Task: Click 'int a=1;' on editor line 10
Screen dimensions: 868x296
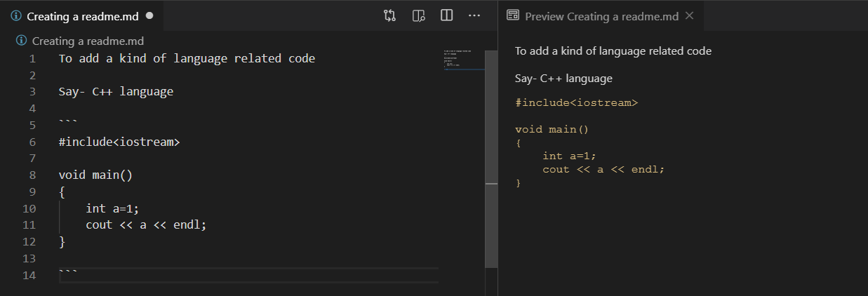Action: pos(112,208)
